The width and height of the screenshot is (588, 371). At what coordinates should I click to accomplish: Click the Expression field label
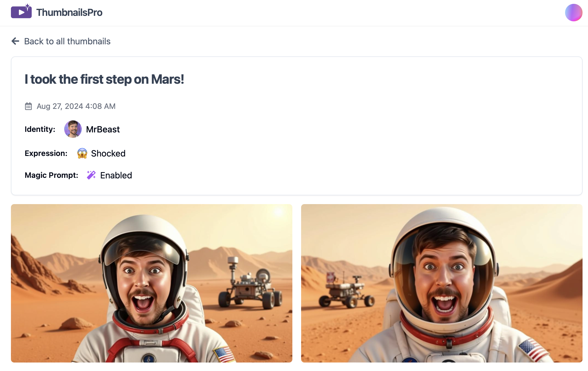[x=46, y=153]
